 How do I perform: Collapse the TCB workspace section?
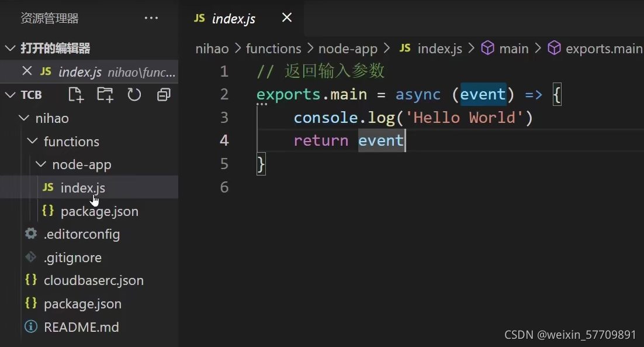pos(11,95)
